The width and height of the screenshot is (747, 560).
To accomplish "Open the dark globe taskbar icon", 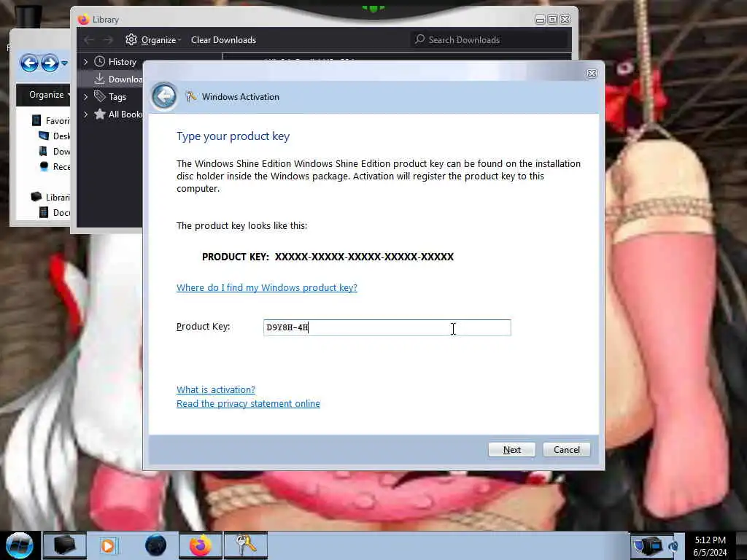I will click(155, 545).
